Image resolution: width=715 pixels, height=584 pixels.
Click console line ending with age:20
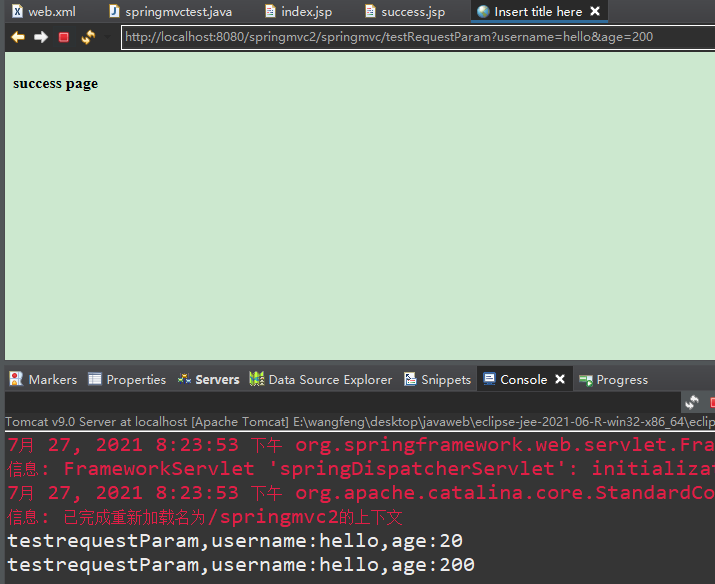tap(235, 541)
